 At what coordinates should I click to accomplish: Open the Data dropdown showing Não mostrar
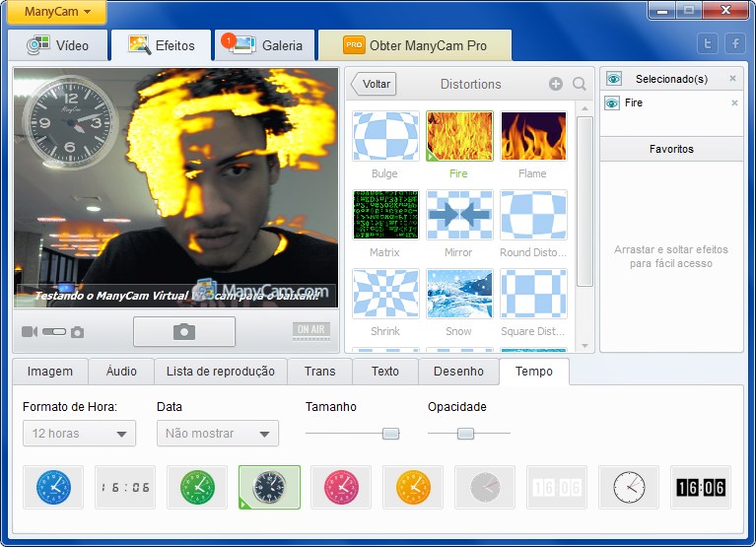click(x=218, y=434)
